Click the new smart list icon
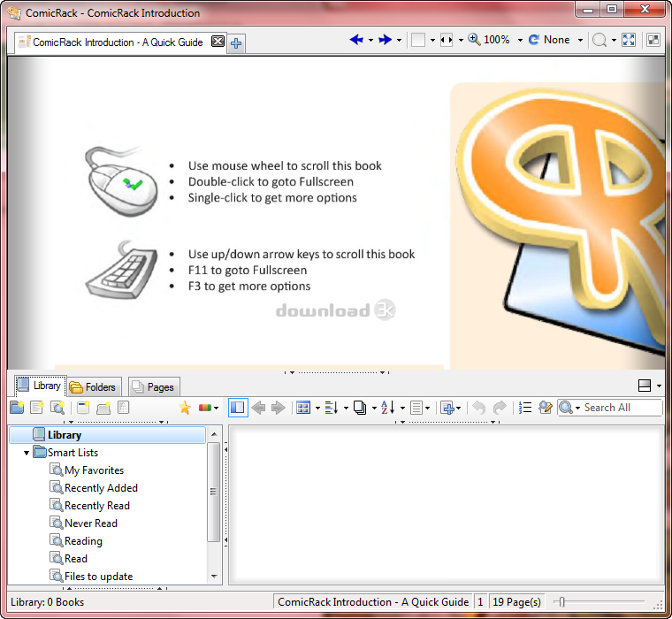Screen dimensions: 672x619 [57, 408]
